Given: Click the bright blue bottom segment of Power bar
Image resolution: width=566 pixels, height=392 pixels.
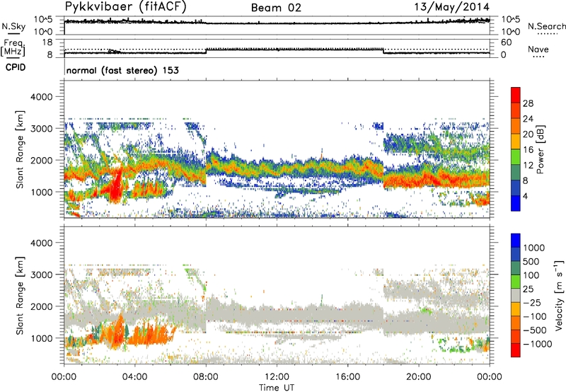Looking at the screenshot, I should pyautogui.click(x=516, y=203).
